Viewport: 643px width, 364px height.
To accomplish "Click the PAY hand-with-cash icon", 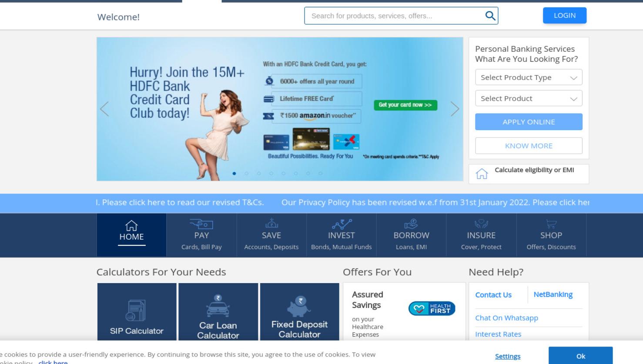I will click(x=201, y=224).
